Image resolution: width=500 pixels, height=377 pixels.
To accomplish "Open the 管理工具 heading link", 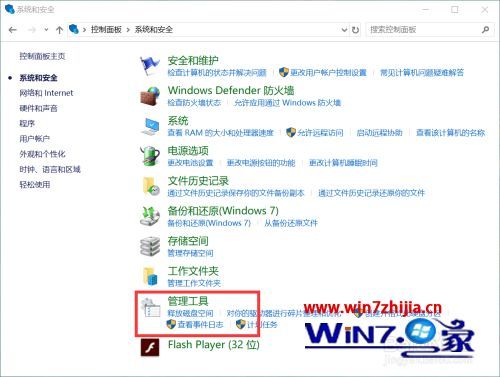I will coord(188,301).
